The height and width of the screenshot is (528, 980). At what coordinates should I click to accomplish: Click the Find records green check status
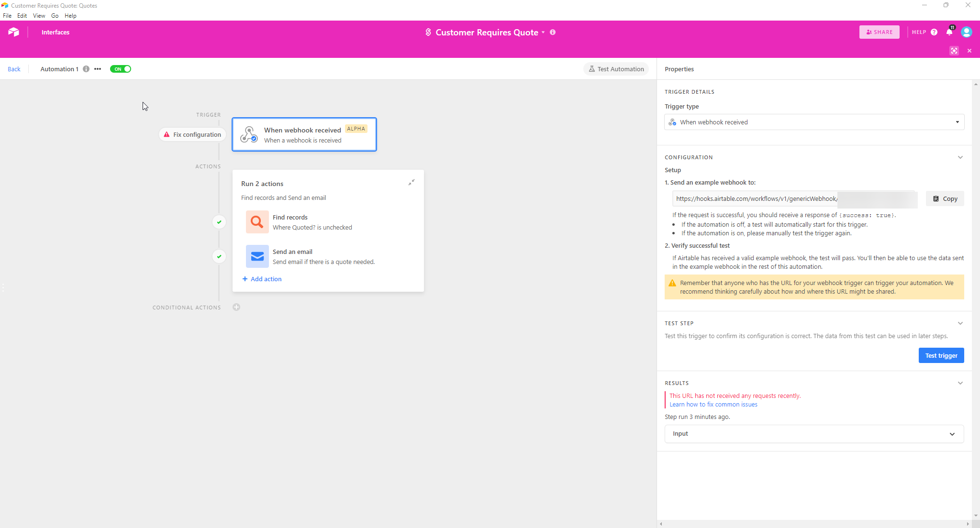point(219,222)
